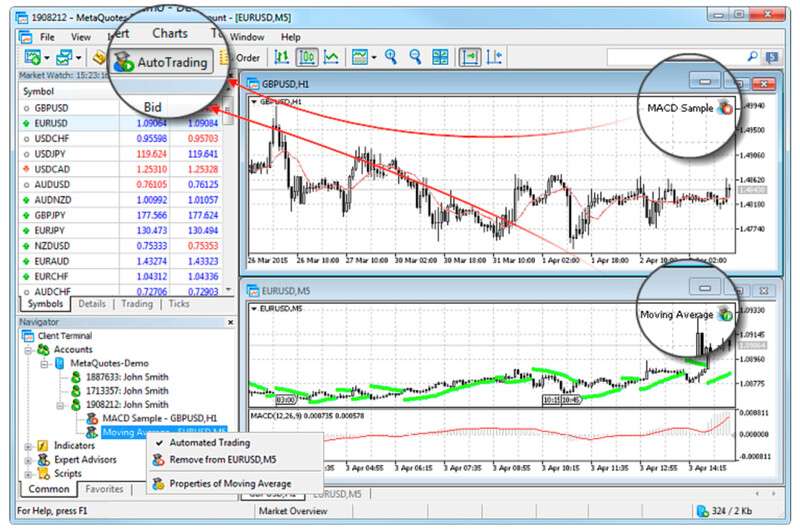The image size is (800, 532).
Task: Select the 1713357: John Smith account
Action: click(x=127, y=391)
